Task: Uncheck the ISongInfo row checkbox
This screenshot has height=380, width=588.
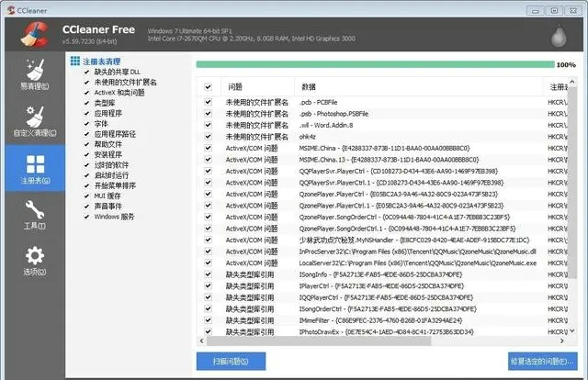Action: (209, 274)
